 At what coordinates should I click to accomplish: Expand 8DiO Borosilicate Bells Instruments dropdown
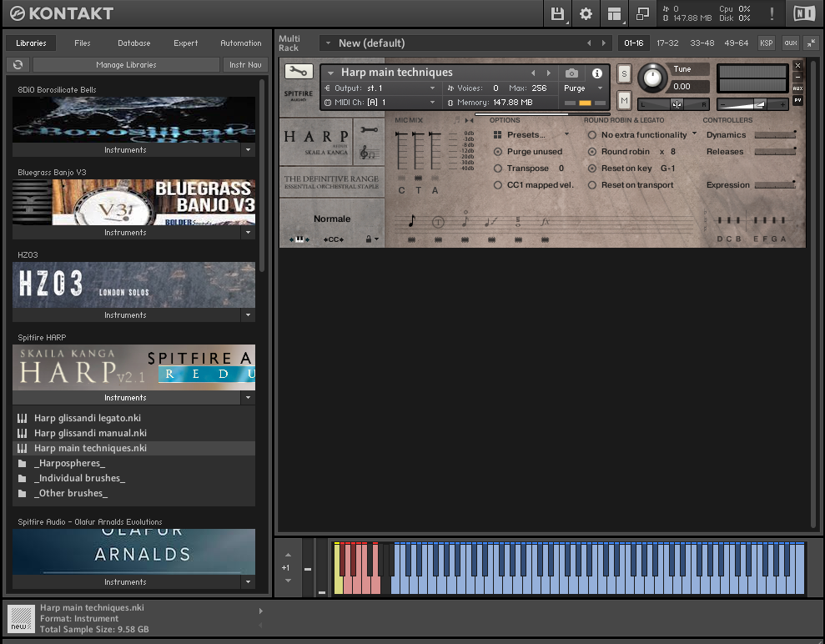248,150
